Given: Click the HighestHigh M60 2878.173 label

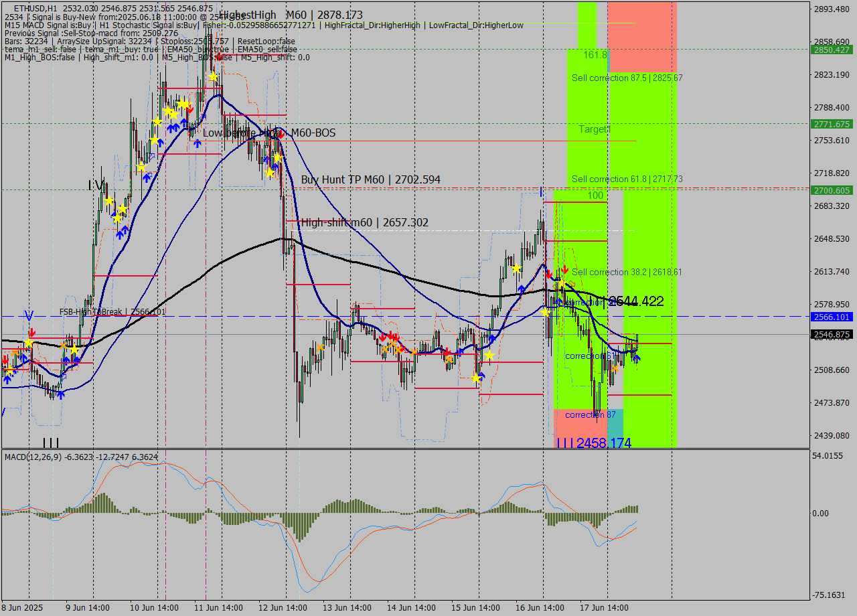Looking at the screenshot, I should (291, 15).
